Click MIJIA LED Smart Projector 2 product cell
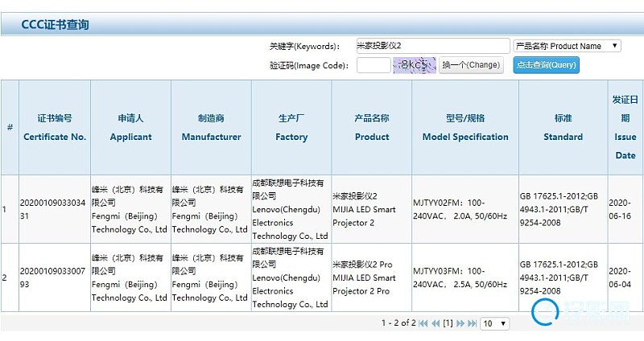Image resolution: width=644 pixels, height=341 pixels. pos(372,209)
